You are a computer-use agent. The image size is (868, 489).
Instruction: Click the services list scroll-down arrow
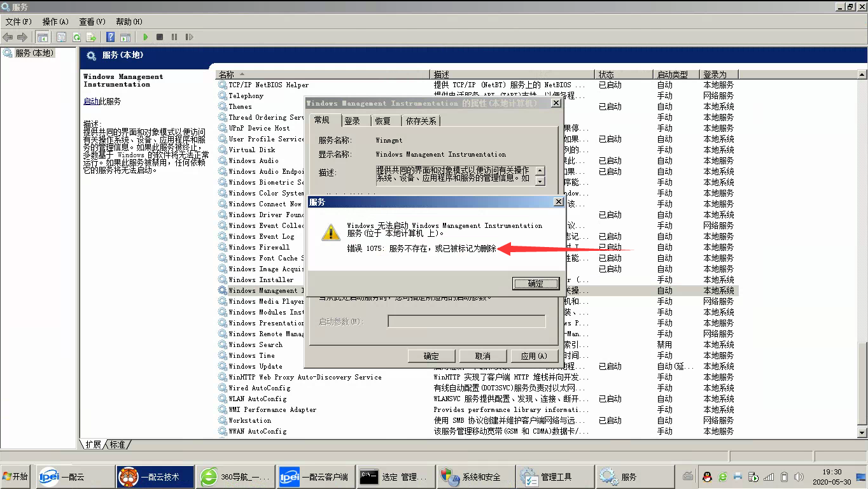click(862, 433)
